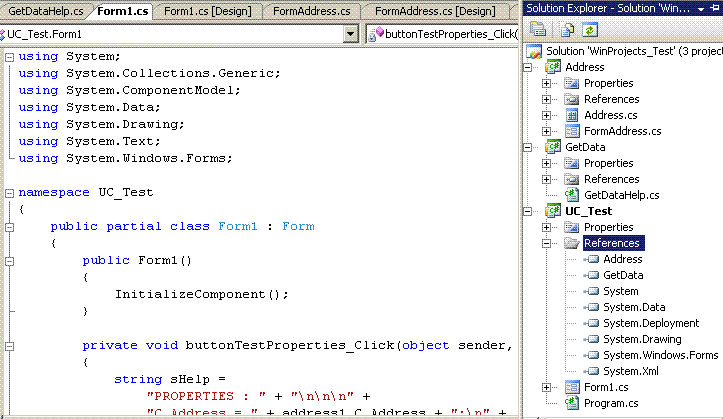Collapse the Form1() constructor outlining block
The width and height of the screenshot is (723, 419).
(x=9, y=261)
